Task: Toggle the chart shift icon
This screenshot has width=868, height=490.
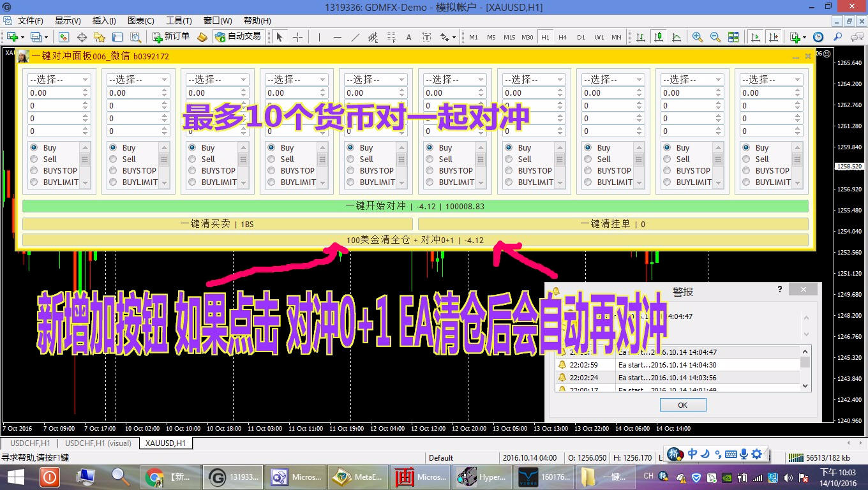Action: (774, 37)
